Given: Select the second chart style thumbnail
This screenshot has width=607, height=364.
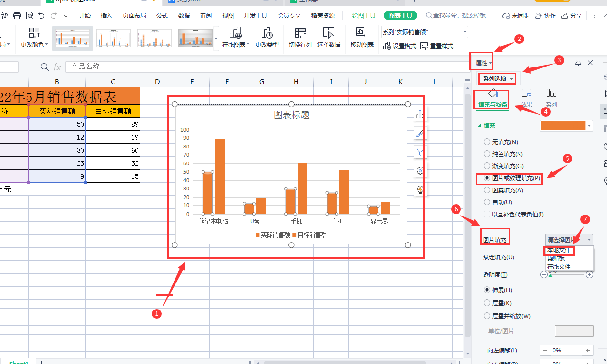Looking at the screenshot, I should tap(113, 38).
